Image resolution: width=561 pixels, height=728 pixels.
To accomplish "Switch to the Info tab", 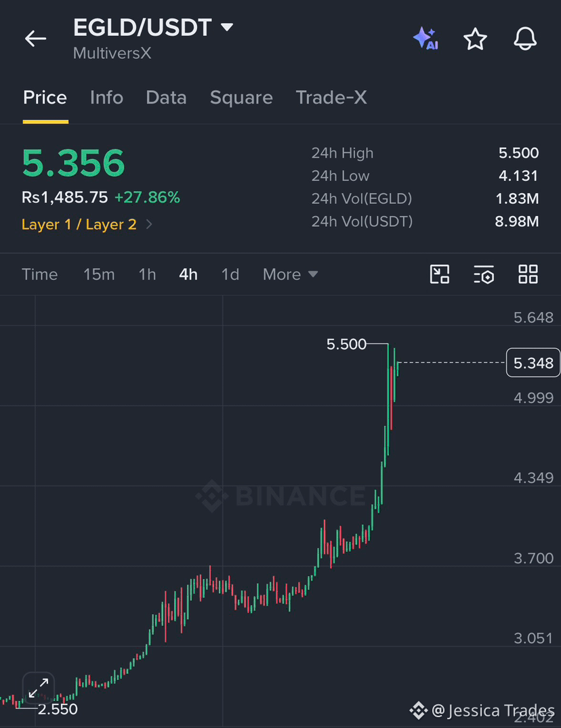I will point(106,98).
